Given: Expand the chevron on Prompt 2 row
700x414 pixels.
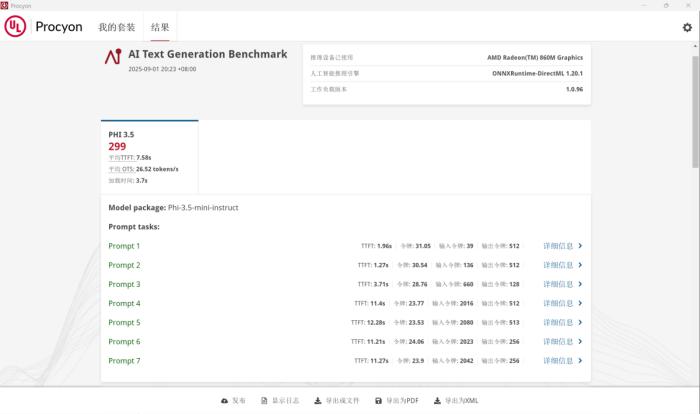Looking at the screenshot, I should tap(580, 265).
